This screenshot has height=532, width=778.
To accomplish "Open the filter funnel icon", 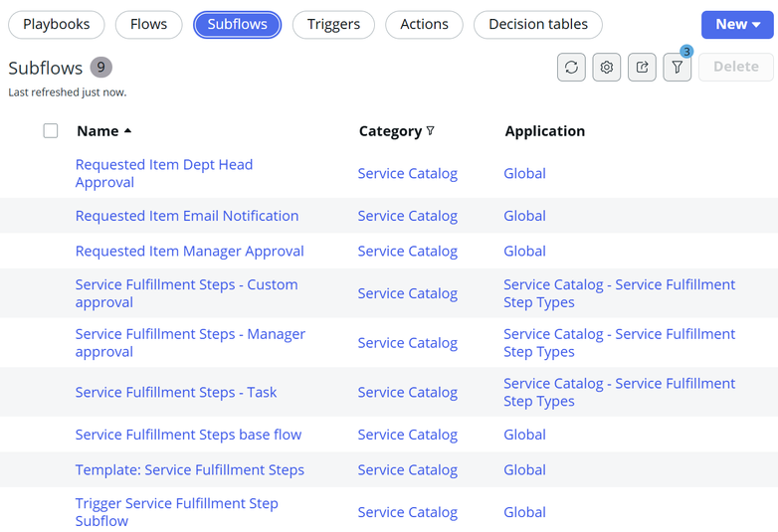I will tap(678, 68).
